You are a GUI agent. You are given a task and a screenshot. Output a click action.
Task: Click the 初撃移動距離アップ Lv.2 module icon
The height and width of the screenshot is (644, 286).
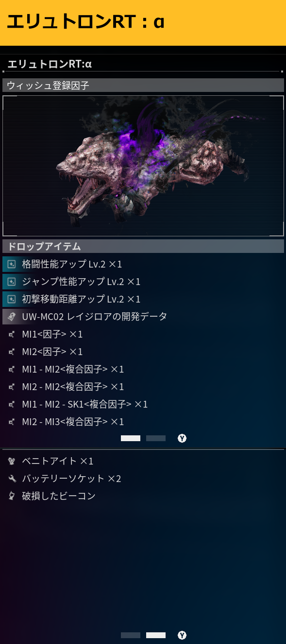tap(12, 299)
